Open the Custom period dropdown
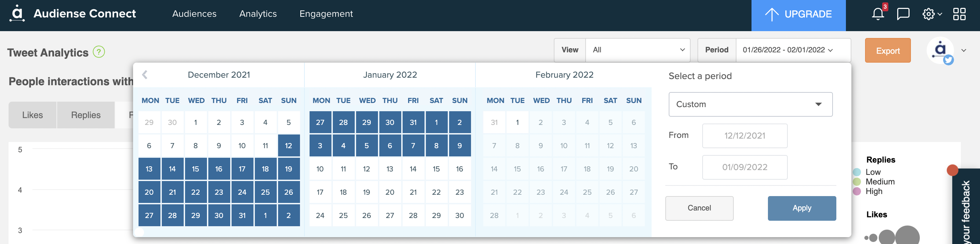This screenshot has height=244, width=980. point(750,104)
